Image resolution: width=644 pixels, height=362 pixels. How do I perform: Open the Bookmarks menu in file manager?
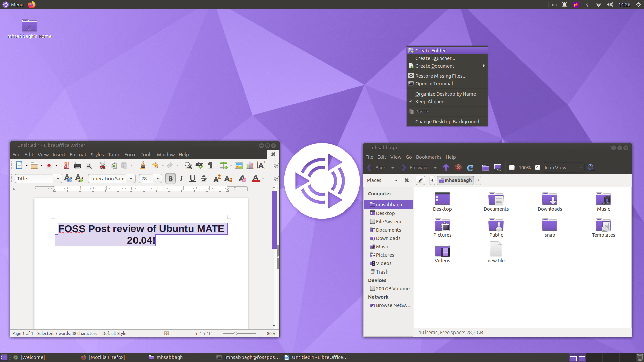tap(428, 157)
